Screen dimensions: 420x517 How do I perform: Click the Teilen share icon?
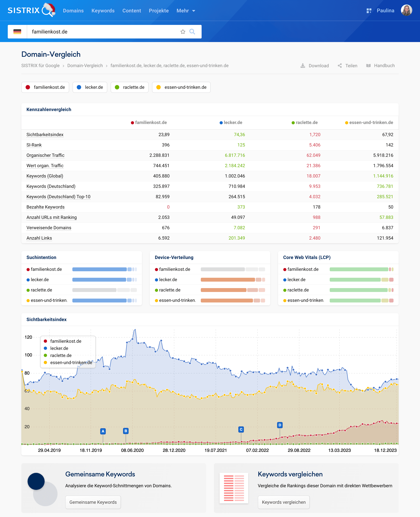pyautogui.click(x=340, y=66)
